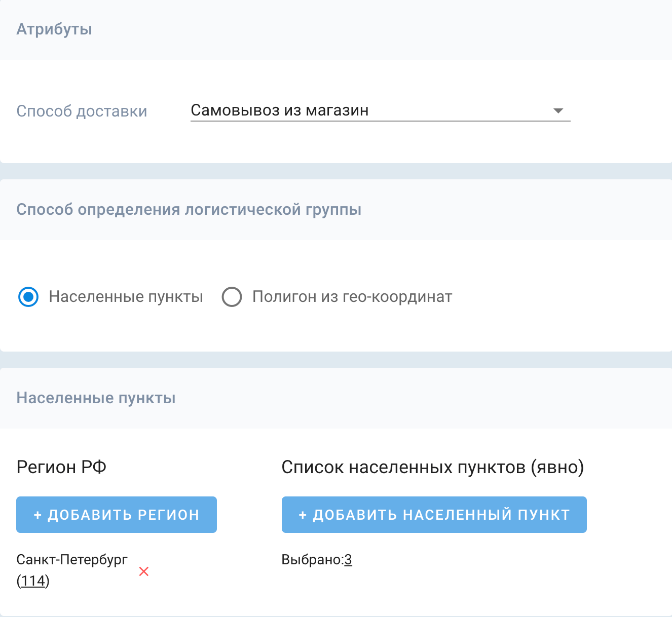The height and width of the screenshot is (617, 672).
Task: Click the Населенные пункты radio option label
Action: (x=126, y=297)
